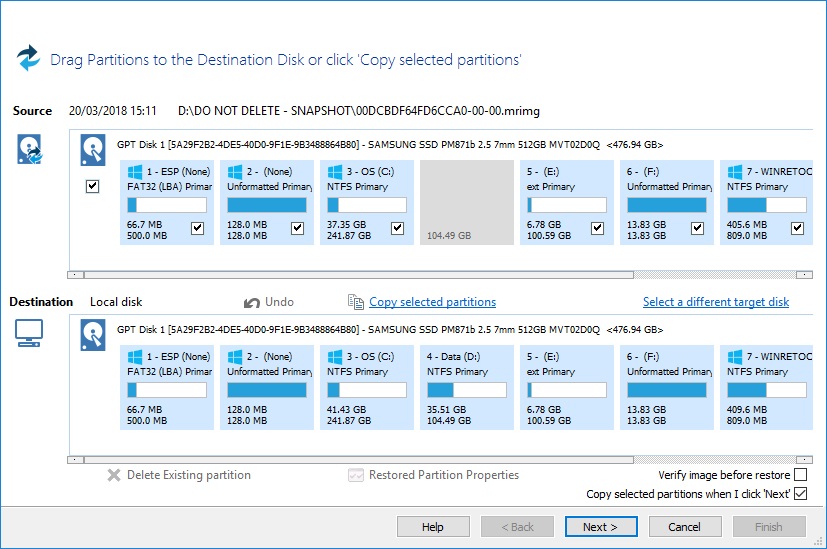Viewport: 827px width, 549px height.
Task: Click Select a different target disk link
Action: 716,302
